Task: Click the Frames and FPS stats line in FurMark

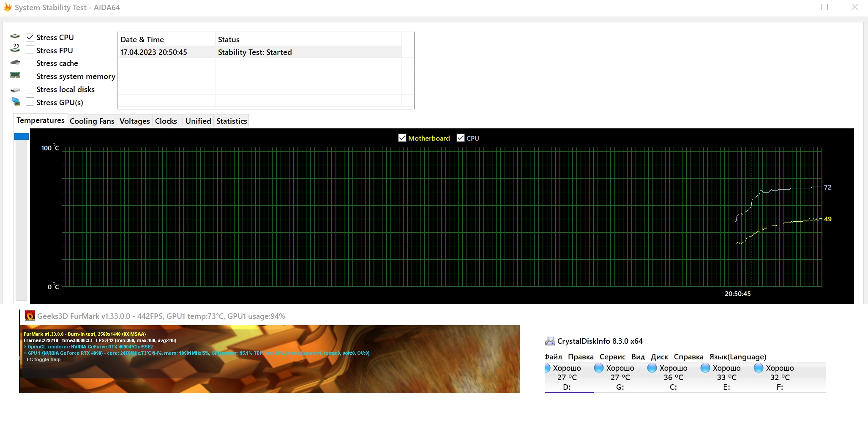Action: point(100,340)
